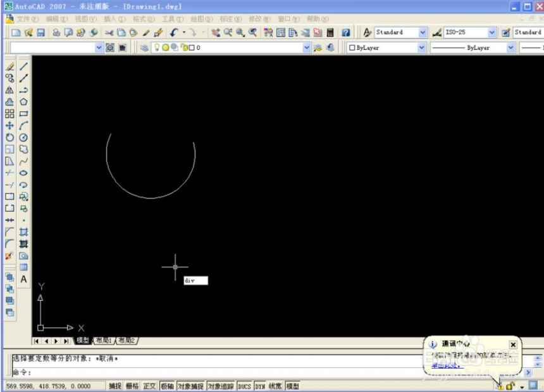Open the QuickCalc calculator icon
The height and width of the screenshot is (392, 544).
tap(330, 33)
